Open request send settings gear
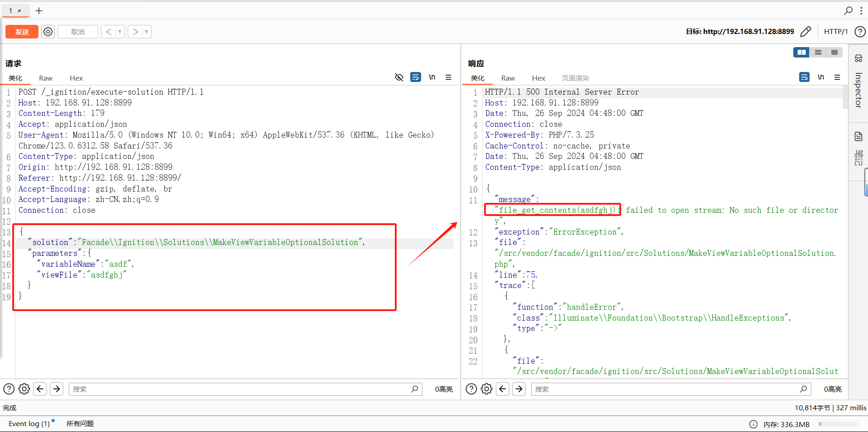Image resolution: width=868 pixels, height=432 pixels. tap(48, 32)
